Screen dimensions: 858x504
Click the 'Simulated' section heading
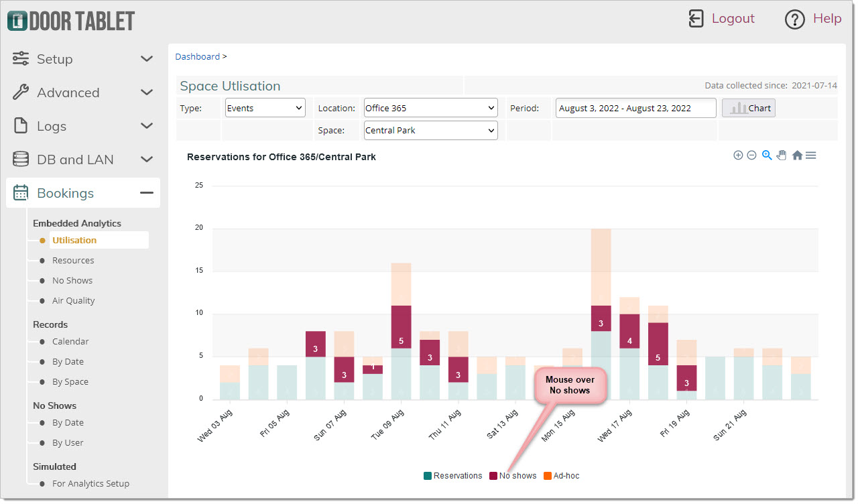pyautogui.click(x=54, y=466)
